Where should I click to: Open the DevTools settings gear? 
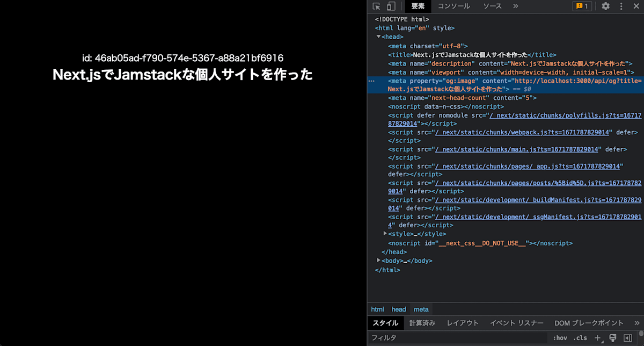coord(605,6)
